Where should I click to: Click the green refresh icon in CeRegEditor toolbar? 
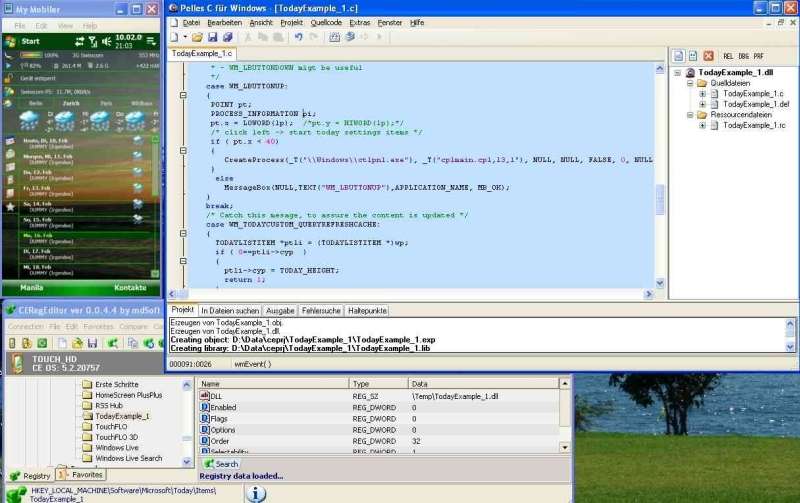point(42,343)
